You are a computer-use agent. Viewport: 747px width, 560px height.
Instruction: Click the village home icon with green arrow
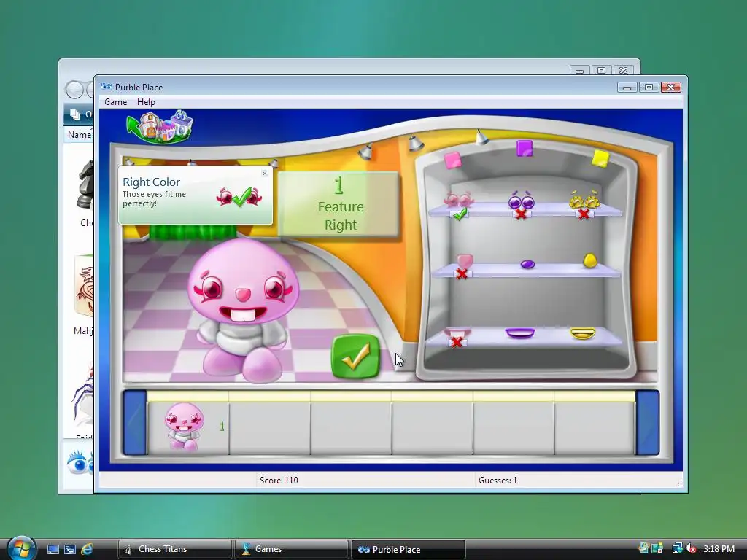[x=160, y=127]
